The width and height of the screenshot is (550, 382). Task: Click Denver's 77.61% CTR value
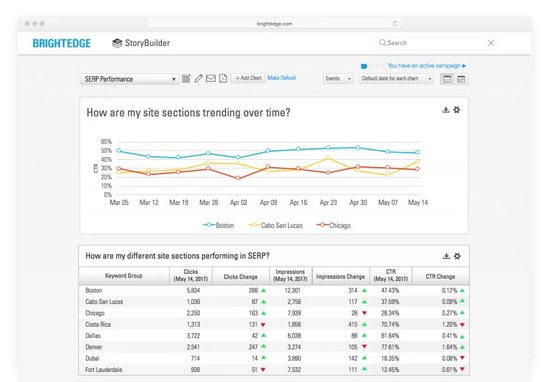[x=390, y=347]
